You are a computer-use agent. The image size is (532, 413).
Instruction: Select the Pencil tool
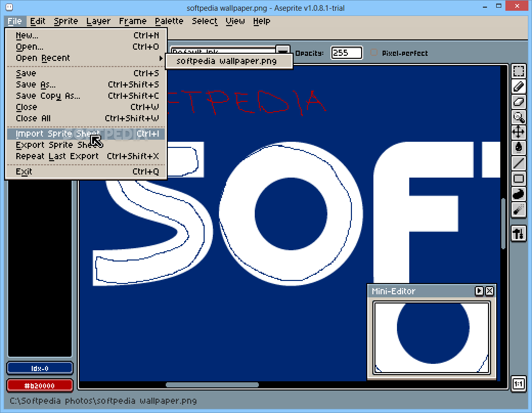518,86
